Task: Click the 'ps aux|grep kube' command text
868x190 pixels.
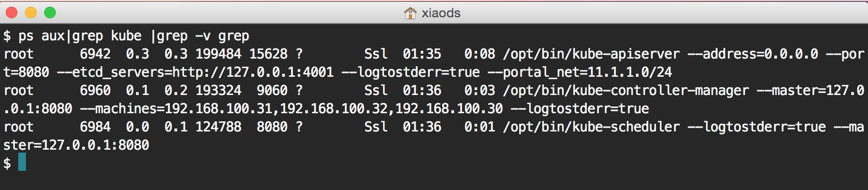Action: [x=80, y=36]
